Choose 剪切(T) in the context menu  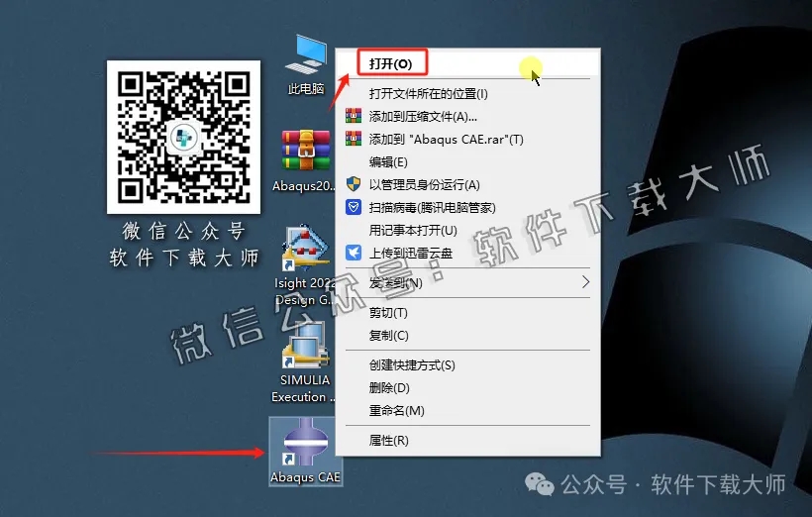468,313
